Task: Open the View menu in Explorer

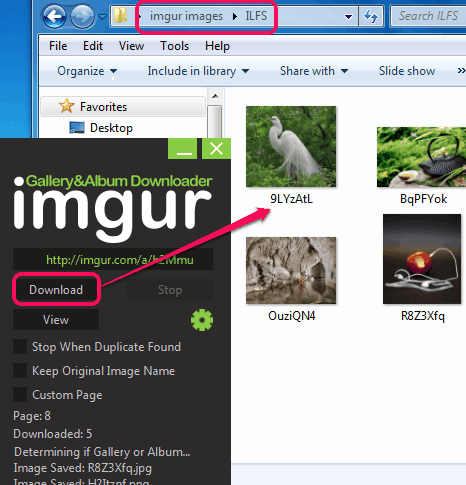Action: click(131, 46)
